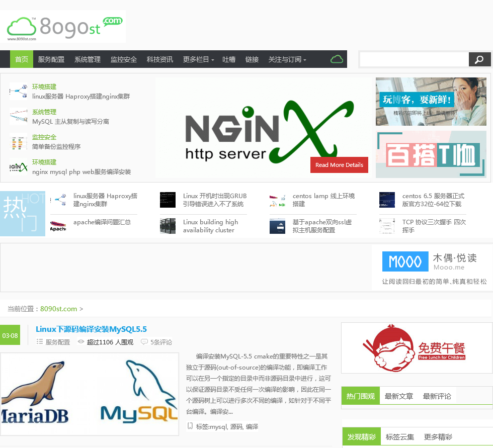Click thumbnail beside 简单备份监控程序 article
Screen dimensions: 493x448
[x=19, y=141]
